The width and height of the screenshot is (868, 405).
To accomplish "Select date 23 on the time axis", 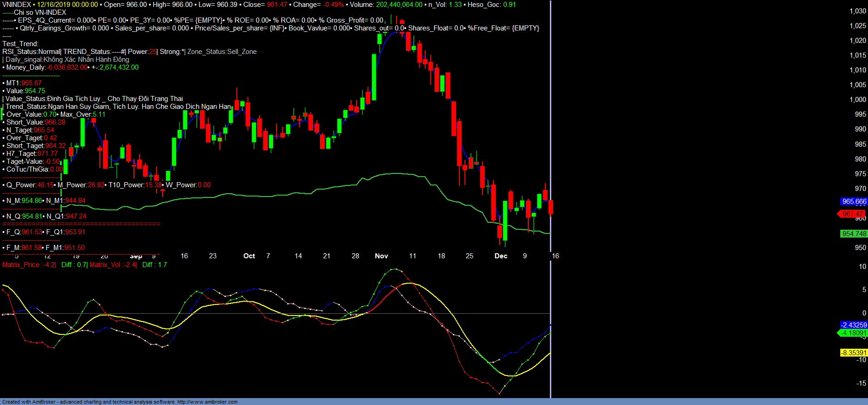I will pyautogui.click(x=212, y=256).
